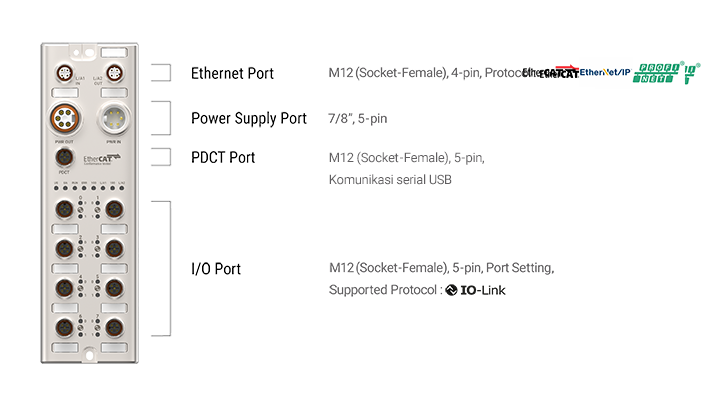Click the Komunikasi serial USB text
This screenshot has width=720, height=408.
(390, 179)
